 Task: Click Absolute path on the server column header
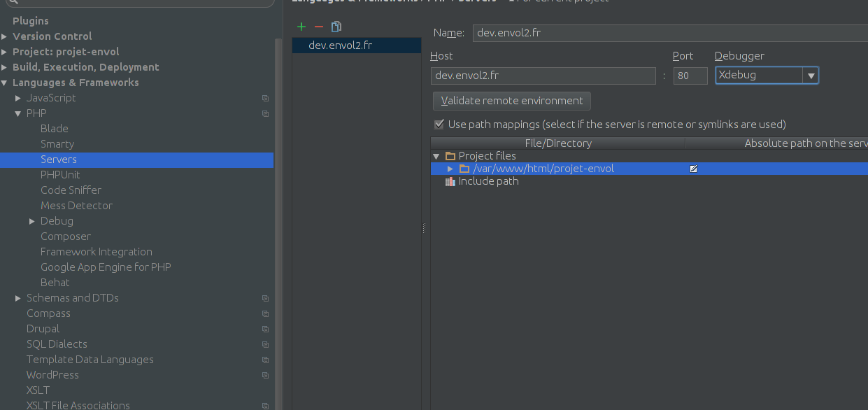[x=777, y=143]
